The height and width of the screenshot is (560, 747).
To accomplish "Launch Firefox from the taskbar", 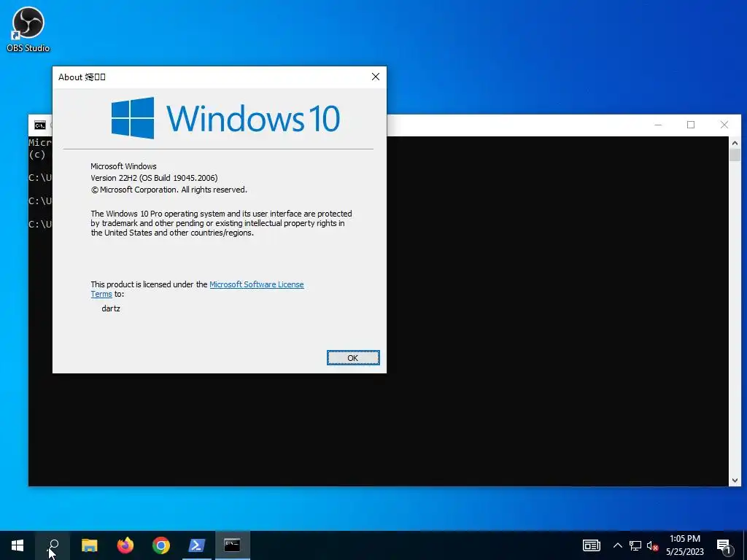I will (125, 545).
